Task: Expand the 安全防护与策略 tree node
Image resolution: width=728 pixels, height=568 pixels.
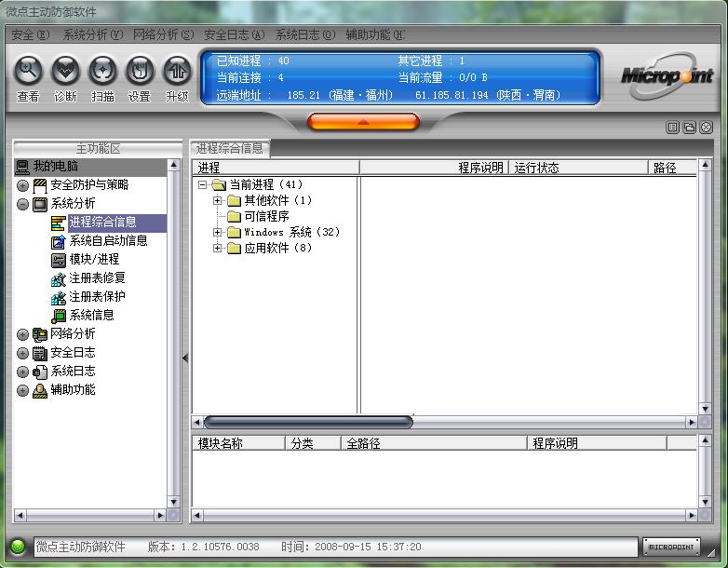Action: tap(23, 185)
